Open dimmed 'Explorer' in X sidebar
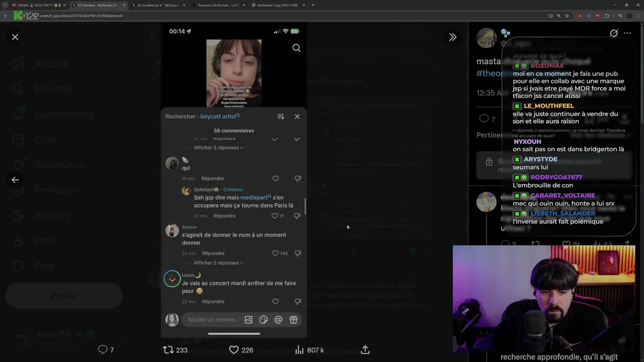Image resolution: width=644 pixels, height=362 pixels. click(x=53, y=89)
